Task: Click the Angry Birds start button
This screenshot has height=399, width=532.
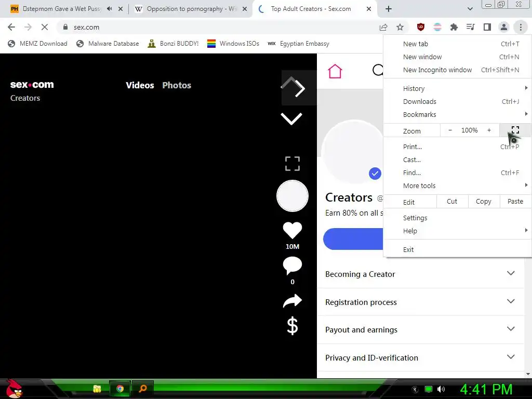Action: [x=14, y=389]
